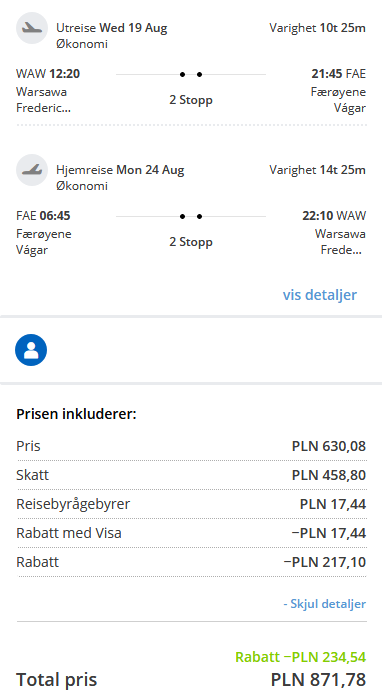Select the 'Utreise Wed 19 Aug' heading

point(112,28)
